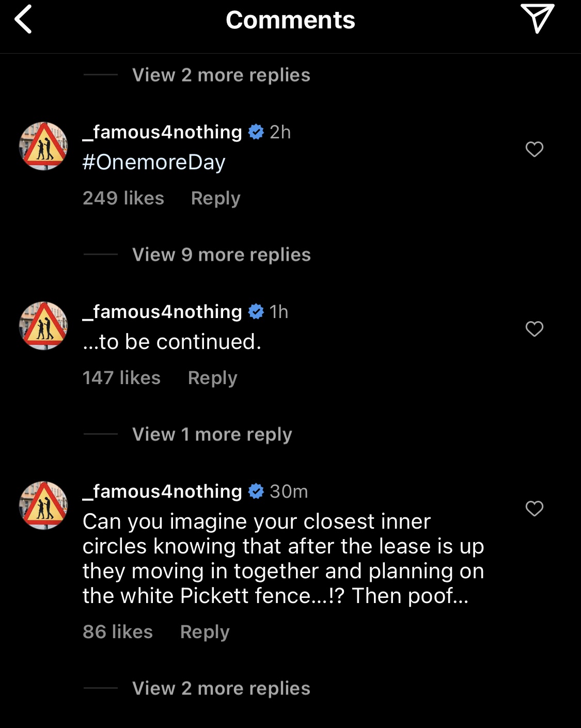Open avatar beside '...to be continued.' comment
Viewport: 581px width, 728px height.
43,326
